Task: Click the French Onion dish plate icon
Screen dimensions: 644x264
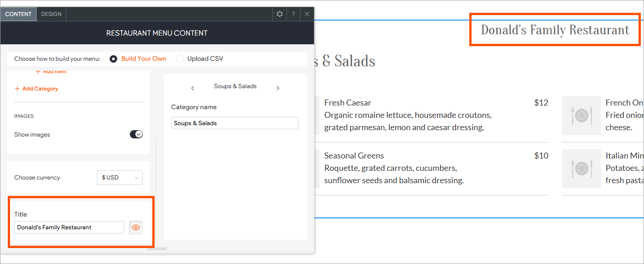Action: tap(581, 116)
